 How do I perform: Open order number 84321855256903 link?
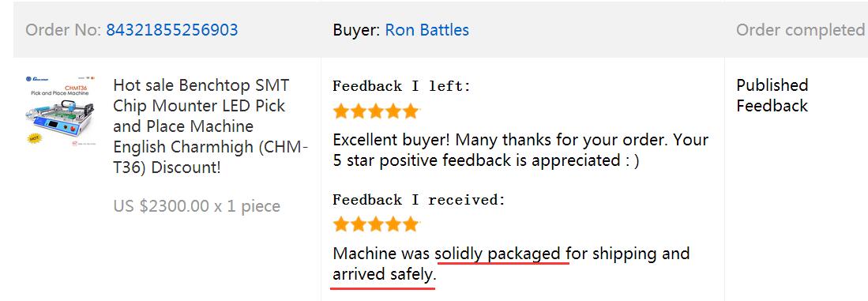pos(172,30)
